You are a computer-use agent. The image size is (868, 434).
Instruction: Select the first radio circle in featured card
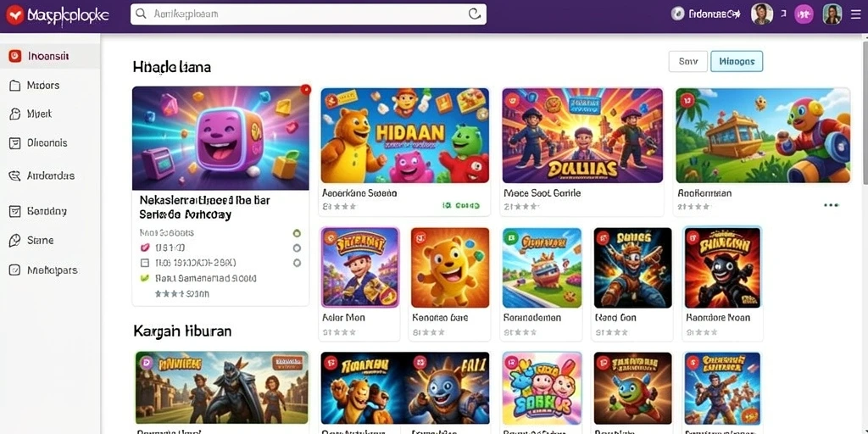point(297,233)
